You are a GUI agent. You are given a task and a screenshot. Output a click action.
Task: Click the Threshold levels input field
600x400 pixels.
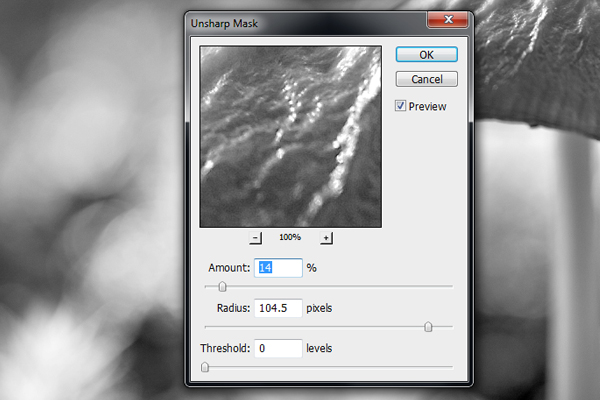(278, 348)
